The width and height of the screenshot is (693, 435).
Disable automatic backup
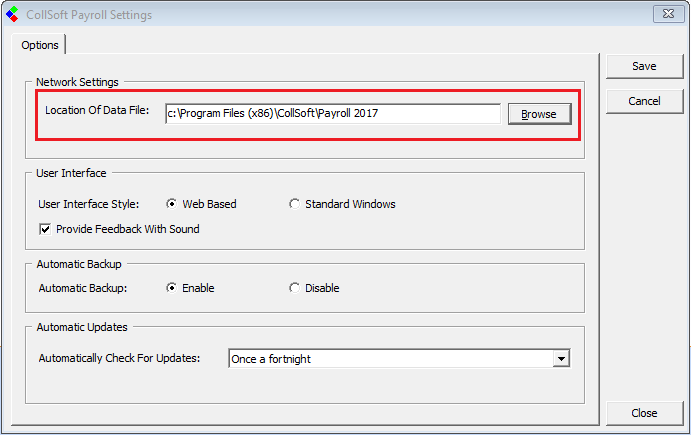click(294, 288)
